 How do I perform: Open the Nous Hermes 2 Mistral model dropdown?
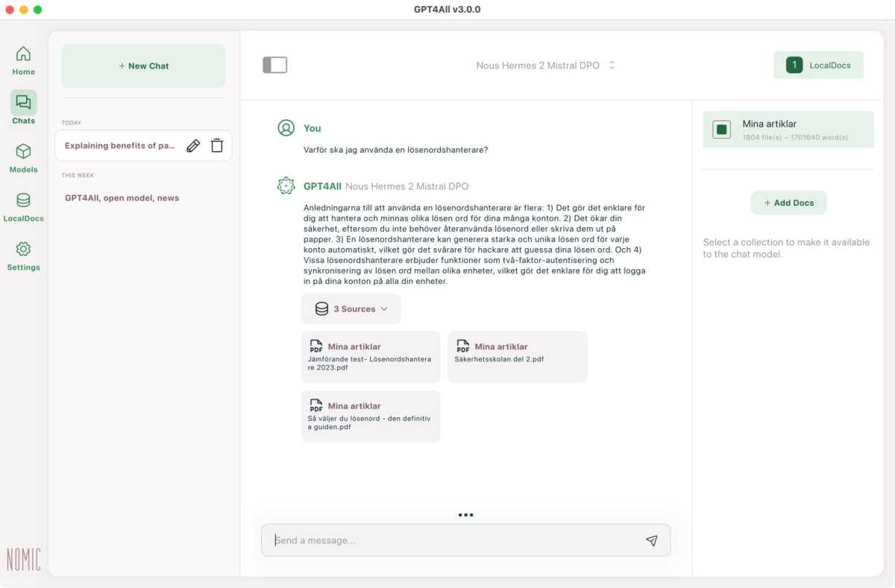pyautogui.click(x=545, y=66)
